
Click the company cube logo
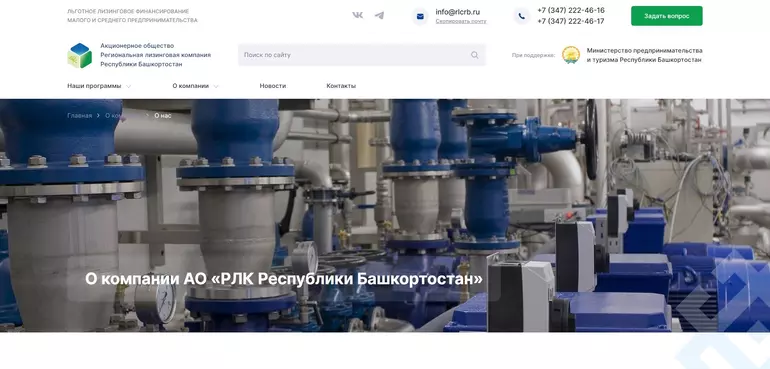coord(80,56)
